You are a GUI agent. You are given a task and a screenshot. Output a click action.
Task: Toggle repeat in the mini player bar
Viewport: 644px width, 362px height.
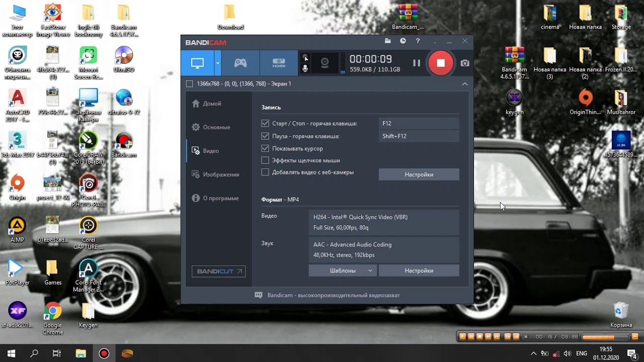507,336
